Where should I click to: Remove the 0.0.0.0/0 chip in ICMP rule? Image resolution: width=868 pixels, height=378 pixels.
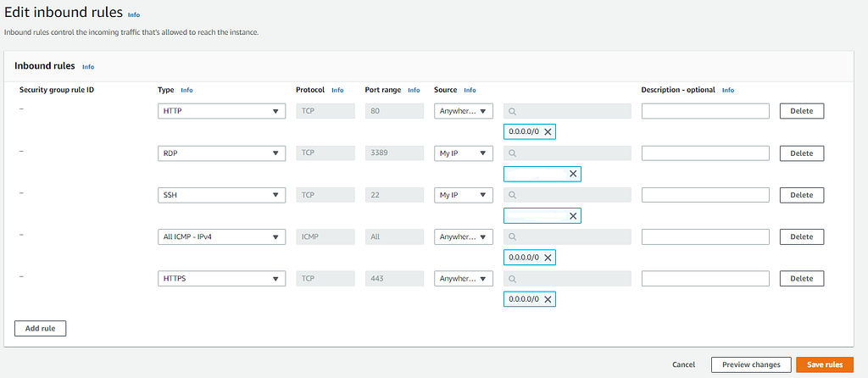point(548,258)
